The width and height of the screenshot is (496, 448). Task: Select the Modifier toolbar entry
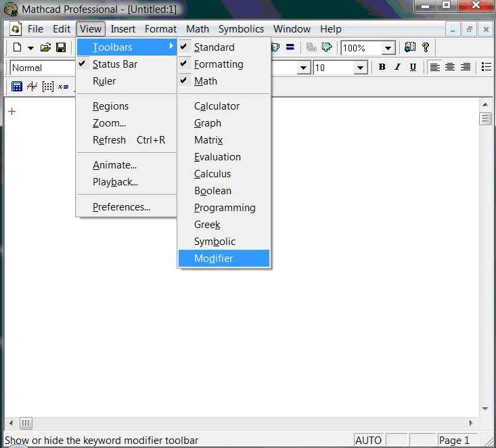pos(224,259)
